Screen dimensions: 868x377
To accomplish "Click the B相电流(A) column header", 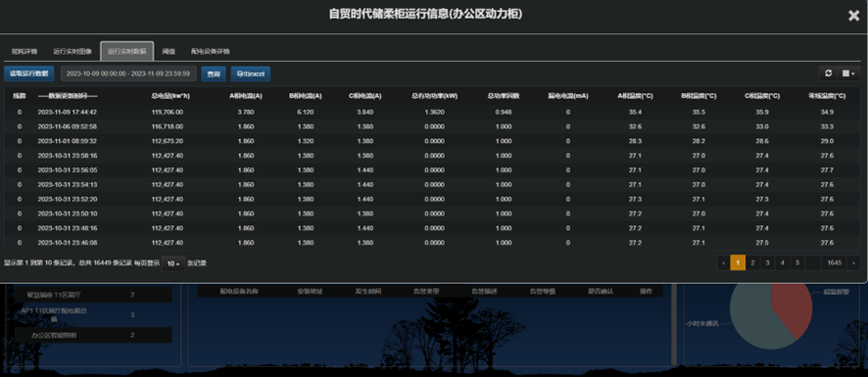I will tap(306, 96).
